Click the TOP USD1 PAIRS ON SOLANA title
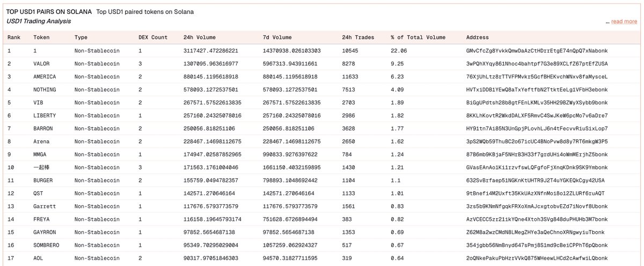This screenshot has width=644, height=266. pyautogui.click(x=49, y=12)
